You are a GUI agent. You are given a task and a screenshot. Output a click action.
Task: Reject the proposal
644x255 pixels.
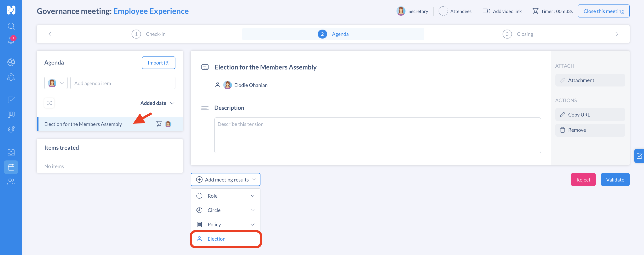(x=583, y=179)
